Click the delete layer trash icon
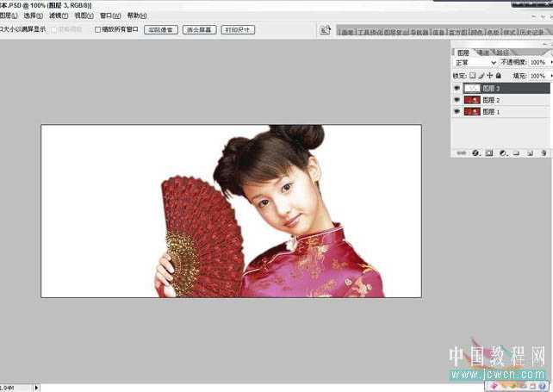This screenshot has width=553, height=392. point(543,153)
